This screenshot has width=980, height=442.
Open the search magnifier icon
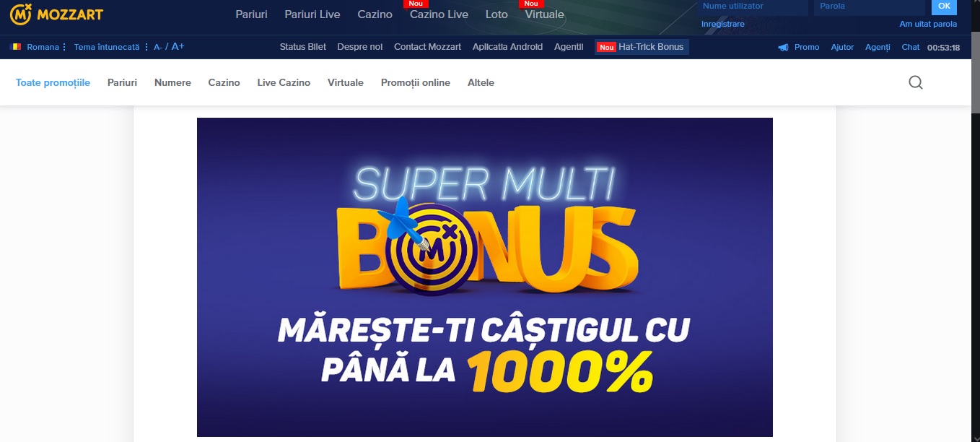[916, 82]
